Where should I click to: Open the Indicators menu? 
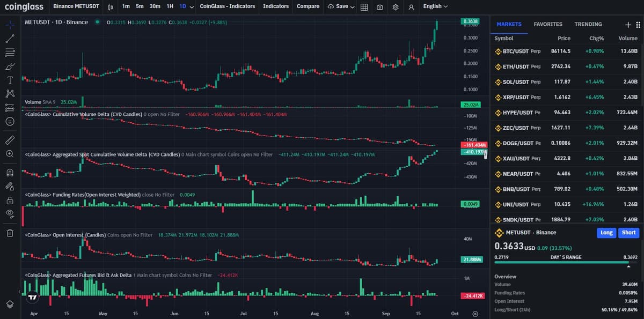(x=276, y=6)
